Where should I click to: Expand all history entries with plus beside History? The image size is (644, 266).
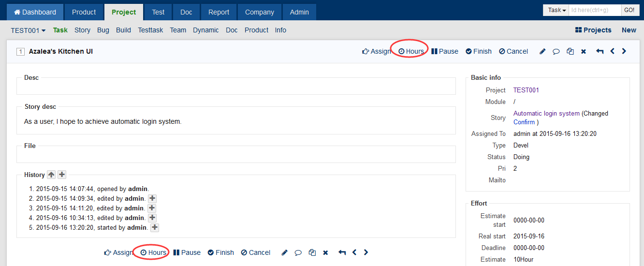tap(62, 175)
